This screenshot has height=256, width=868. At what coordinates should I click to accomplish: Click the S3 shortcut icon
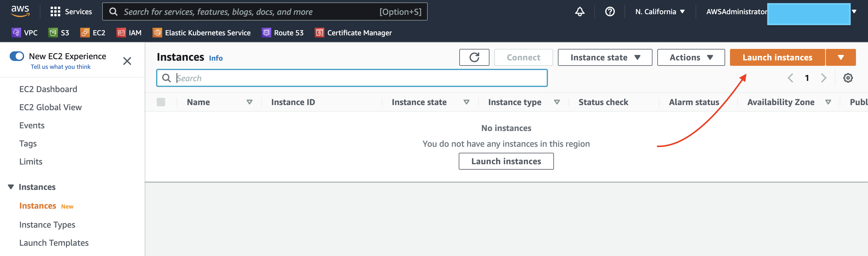pos(53,32)
